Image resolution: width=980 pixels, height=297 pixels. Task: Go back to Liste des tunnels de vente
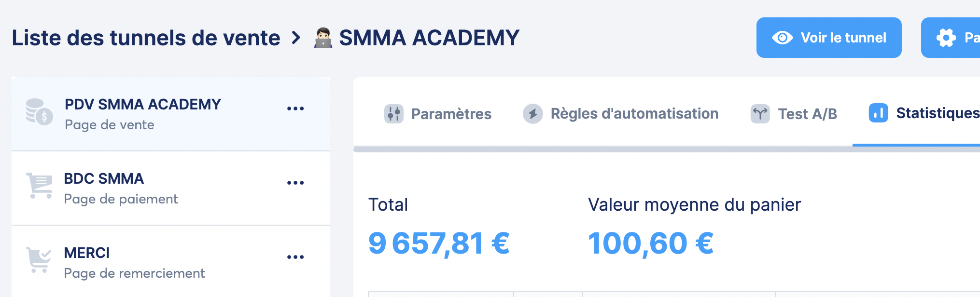[146, 38]
